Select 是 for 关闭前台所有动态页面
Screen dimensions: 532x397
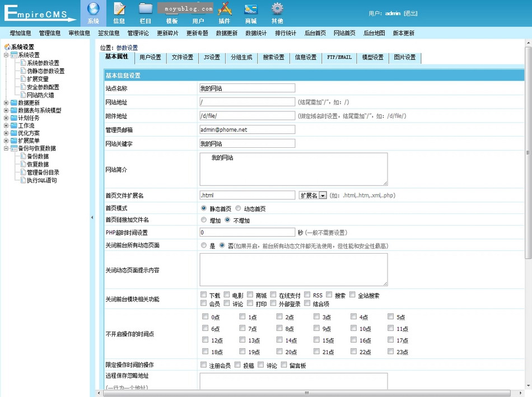coord(204,245)
